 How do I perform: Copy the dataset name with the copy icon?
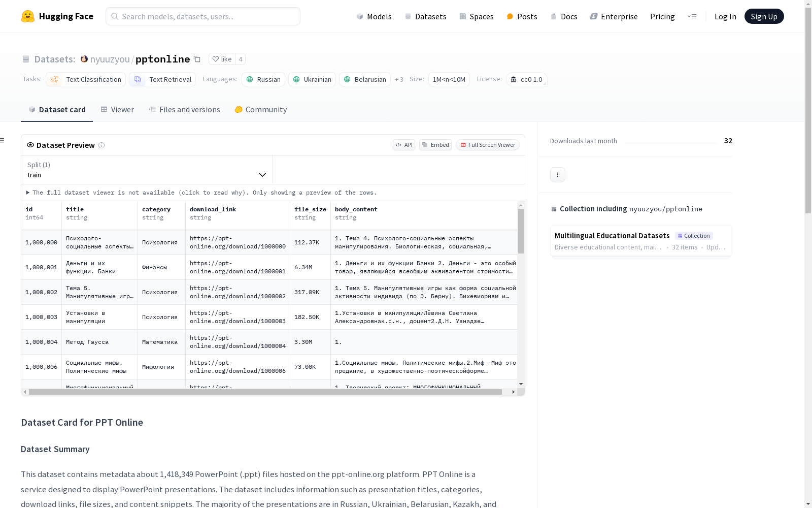197,59
